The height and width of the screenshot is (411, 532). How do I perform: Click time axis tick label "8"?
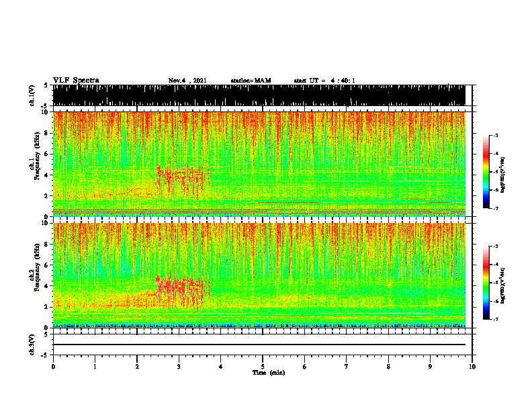[388, 367]
